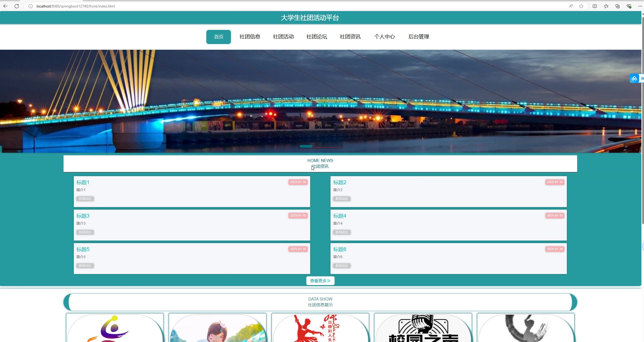Open the Favorites list icon
644x342 pixels.
click(606, 6)
